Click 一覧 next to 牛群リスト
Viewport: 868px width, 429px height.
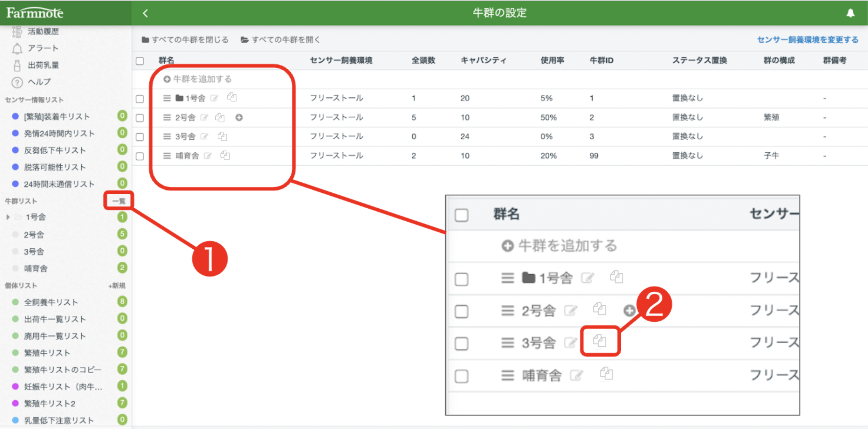pos(119,201)
